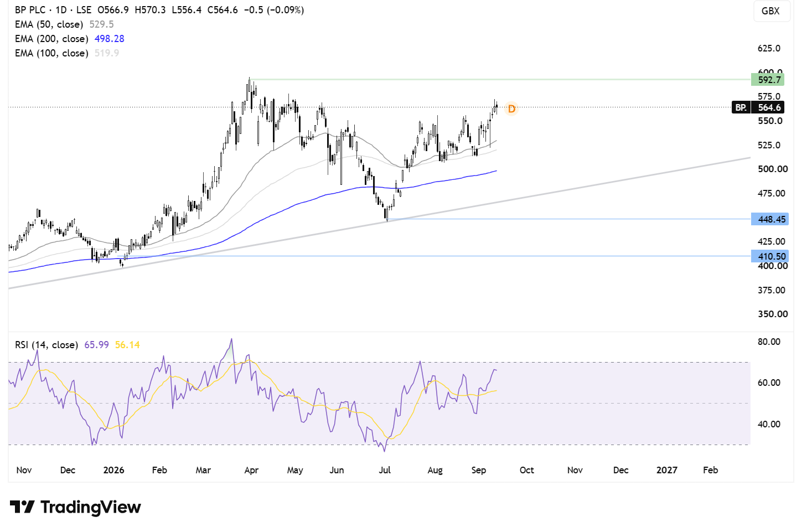
Task: Open the GBX currency selector
Action: click(x=770, y=11)
